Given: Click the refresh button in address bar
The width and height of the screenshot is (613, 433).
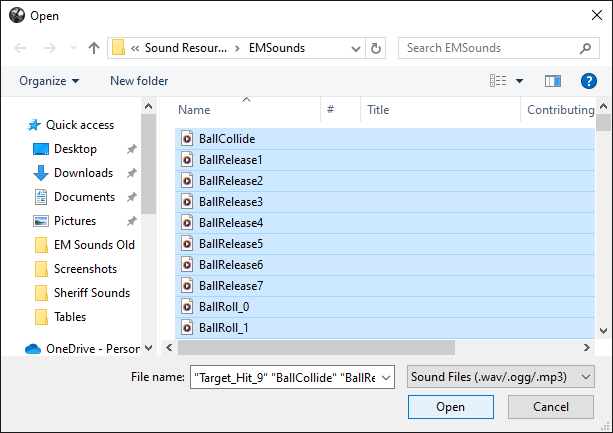Looking at the screenshot, I should pos(376,48).
